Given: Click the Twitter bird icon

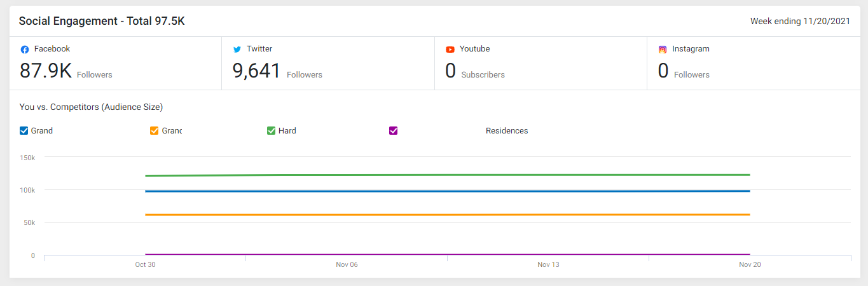Looking at the screenshot, I should tap(237, 50).
